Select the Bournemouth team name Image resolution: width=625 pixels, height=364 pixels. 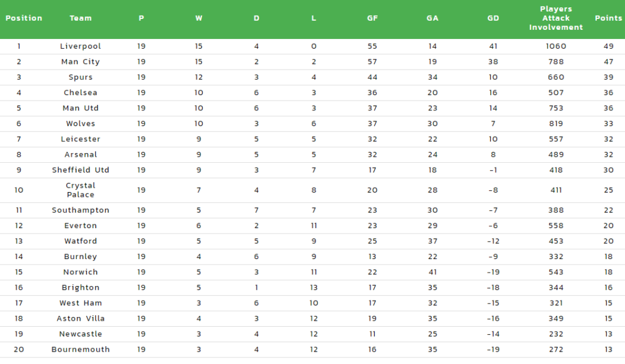coord(81,349)
